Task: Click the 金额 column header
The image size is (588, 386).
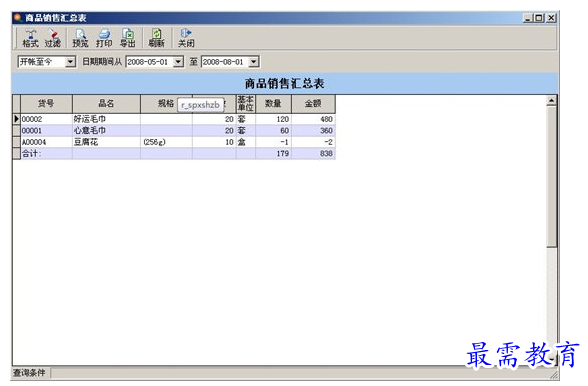Action: pyautogui.click(x=313, y=104)
